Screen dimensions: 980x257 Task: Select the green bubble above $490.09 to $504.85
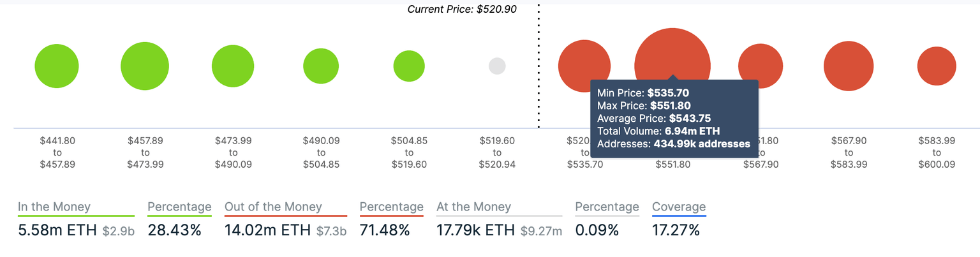point(321,66)
